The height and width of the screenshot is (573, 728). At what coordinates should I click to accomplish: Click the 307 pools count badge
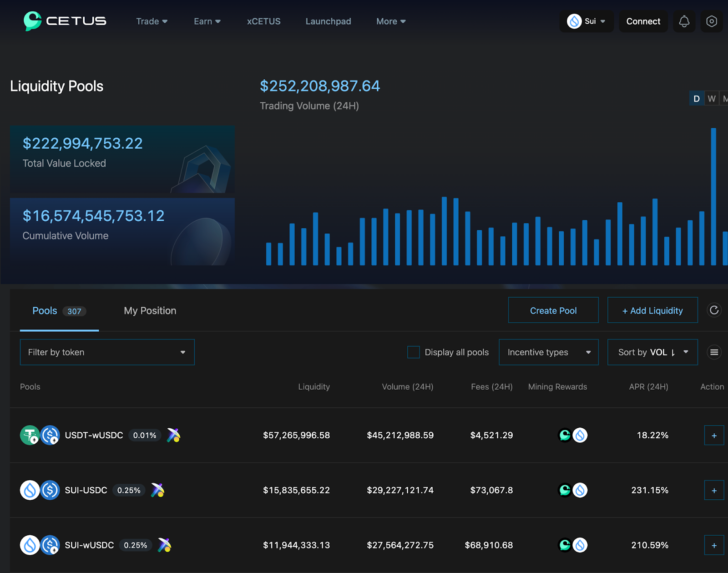tap(74, 311)
